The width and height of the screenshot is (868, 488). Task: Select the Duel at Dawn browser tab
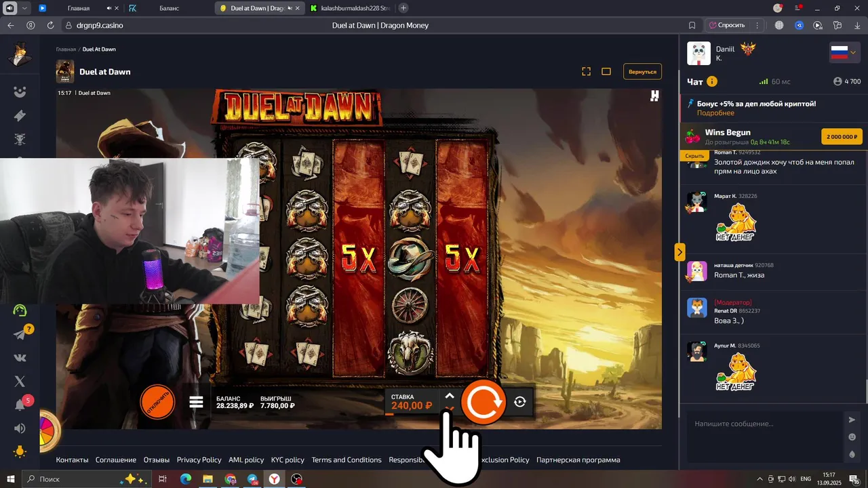click(260, 8)
